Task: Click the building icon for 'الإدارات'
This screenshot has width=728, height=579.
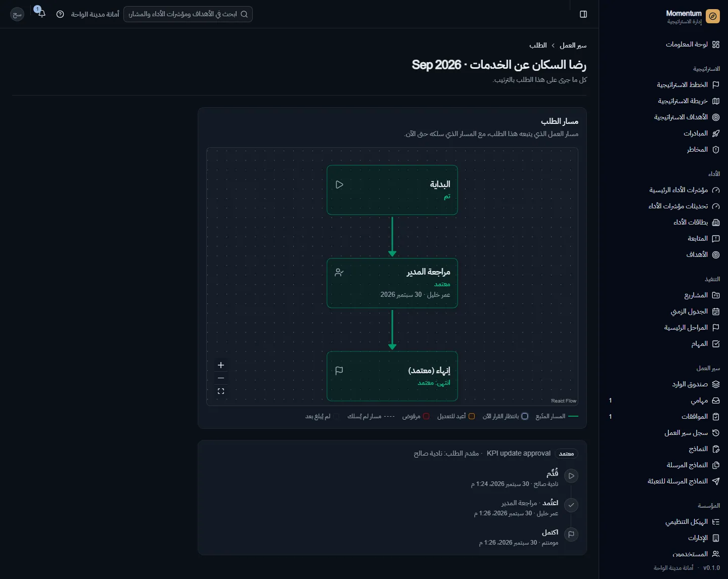Action: [x=716, y=538]
